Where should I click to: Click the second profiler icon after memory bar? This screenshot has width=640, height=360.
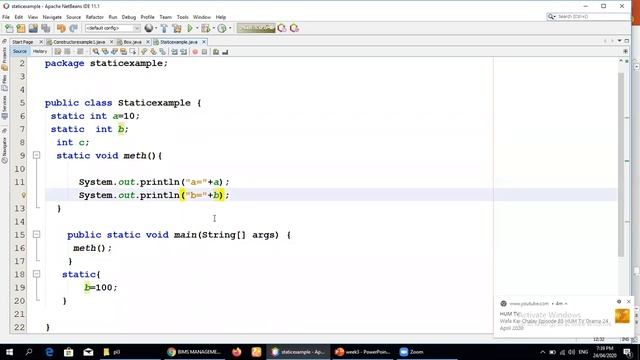tap(294, 28)
